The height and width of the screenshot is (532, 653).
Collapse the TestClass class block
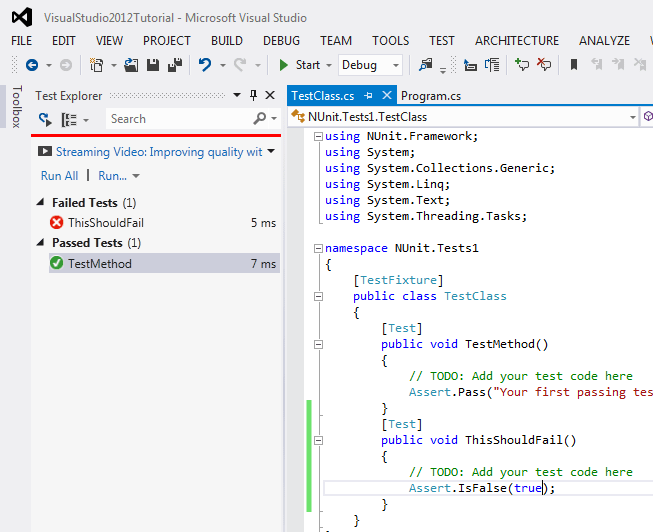pos(318,297)
